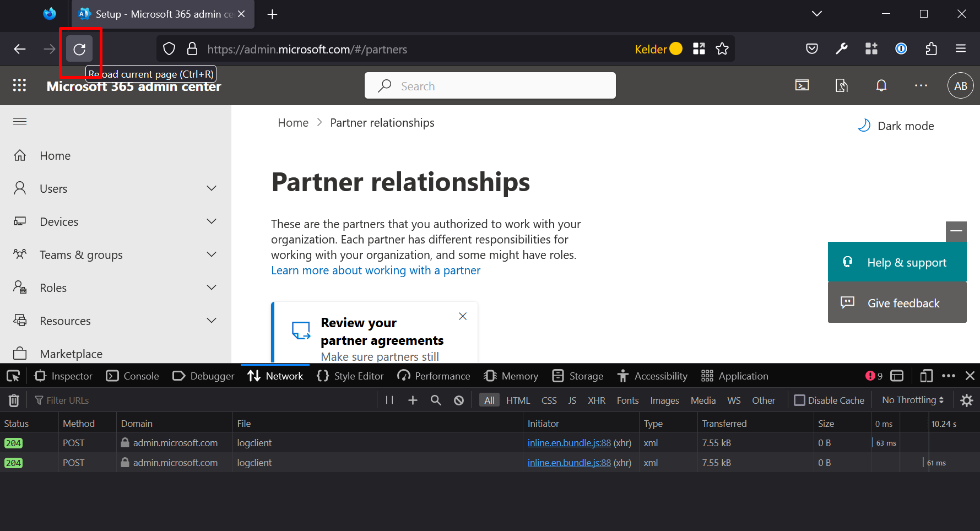Image resolution: width=980 pixels, height=531 pixels.
Task: Open network settings gear
Action: tap(967, 400)
